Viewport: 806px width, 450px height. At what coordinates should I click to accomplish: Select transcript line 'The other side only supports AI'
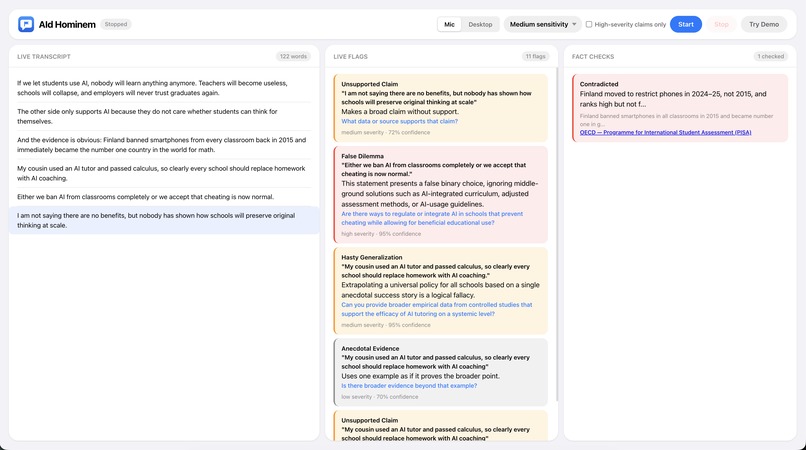164,116
